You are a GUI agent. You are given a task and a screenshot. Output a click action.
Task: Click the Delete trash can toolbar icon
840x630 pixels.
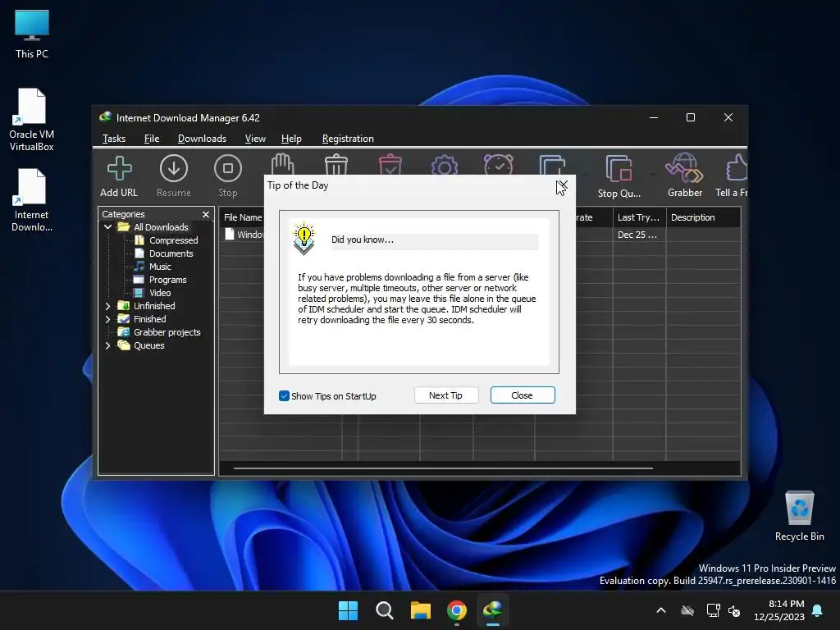pos(336,164)
